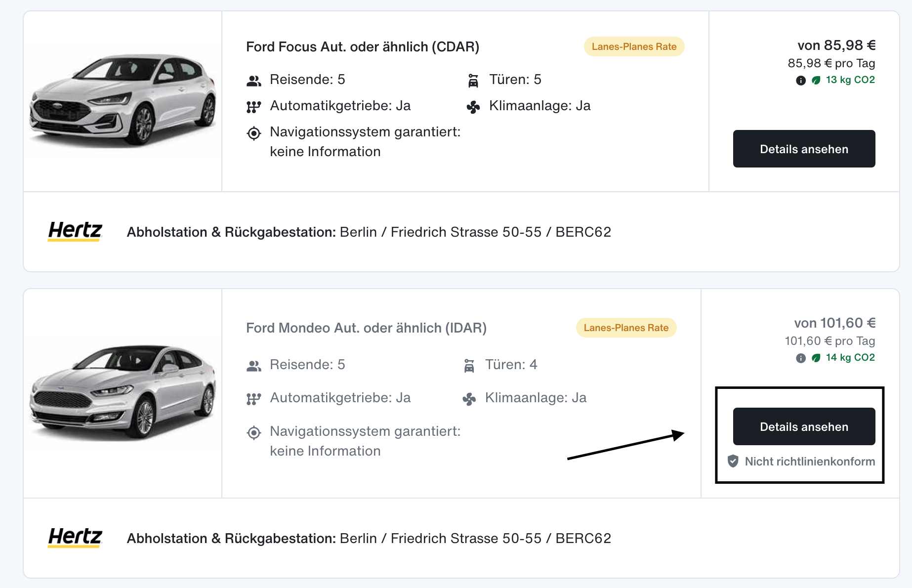
Task: Click the doors icon next to Türen: 5
Action: tap(473, 80)
